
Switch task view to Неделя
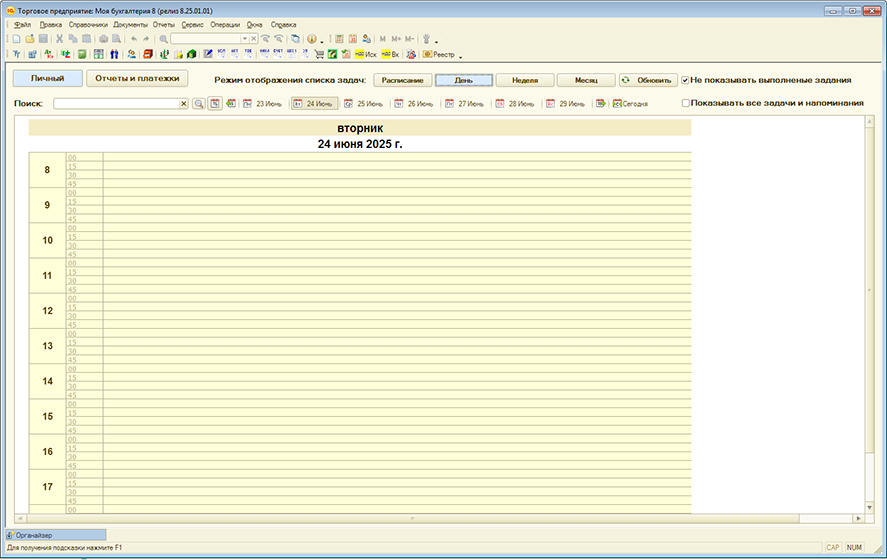point(524,80)
